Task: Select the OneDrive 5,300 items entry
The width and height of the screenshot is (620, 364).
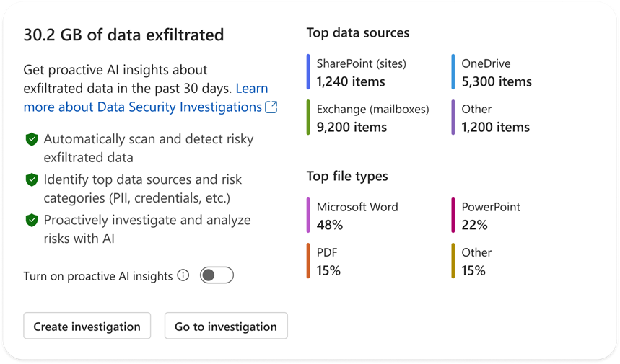Action: pyautogui.click(x=497, y=72)
